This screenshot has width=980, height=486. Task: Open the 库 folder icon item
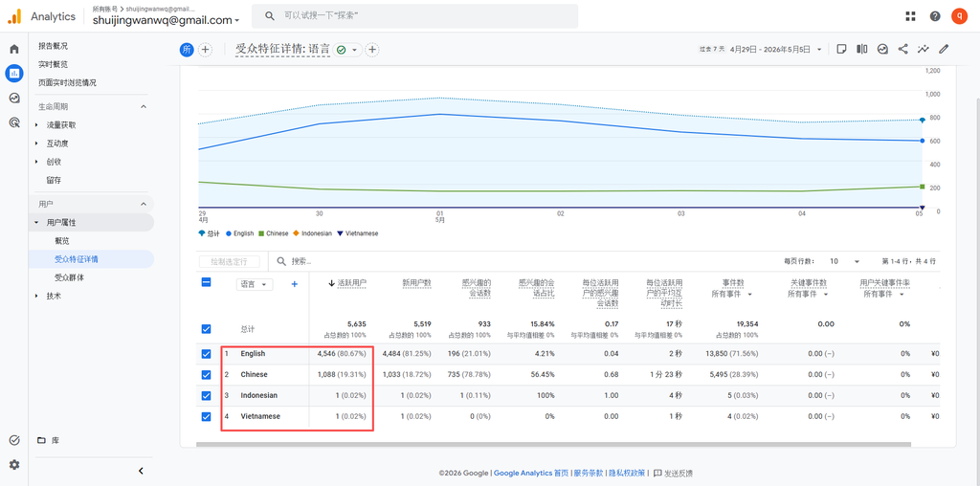tap(42, 440)
